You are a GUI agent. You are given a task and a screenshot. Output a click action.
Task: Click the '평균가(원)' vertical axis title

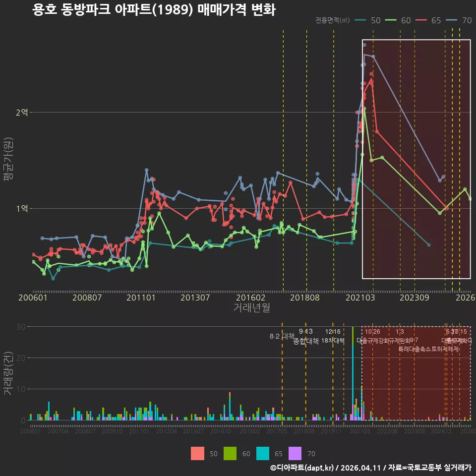tap(8, 159)
